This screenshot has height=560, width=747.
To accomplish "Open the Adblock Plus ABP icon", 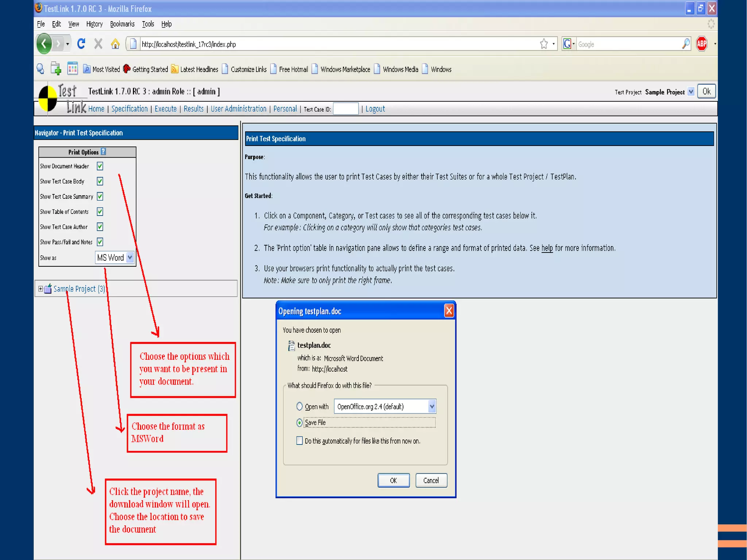I will click(x=702, y=44).
